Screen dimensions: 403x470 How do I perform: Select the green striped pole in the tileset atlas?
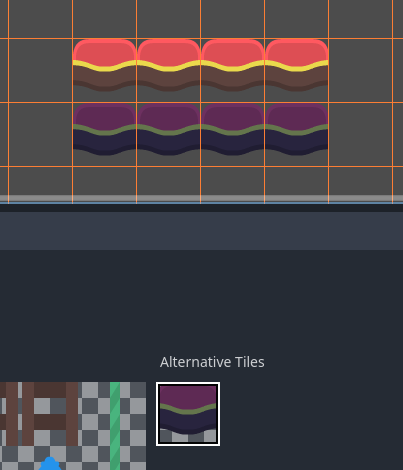(x=115, y=426)
